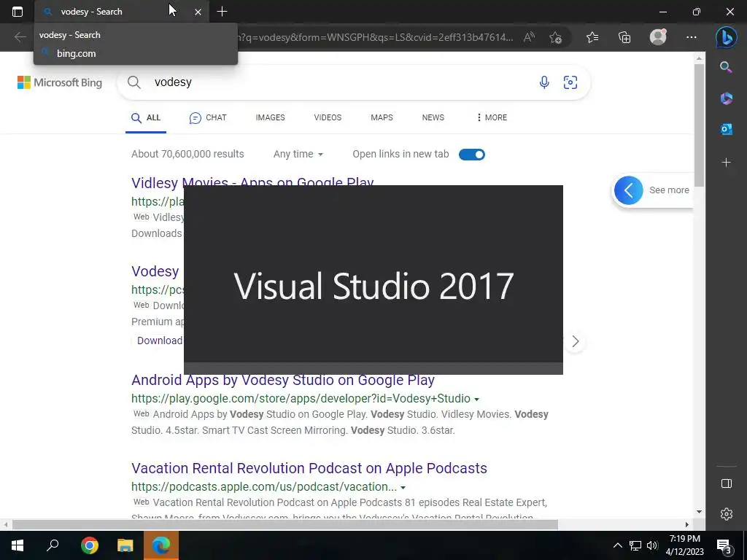Click Microsoft Edge taskbar icon
This screenshot has height=560, width=747.
[x=161, y=545]
